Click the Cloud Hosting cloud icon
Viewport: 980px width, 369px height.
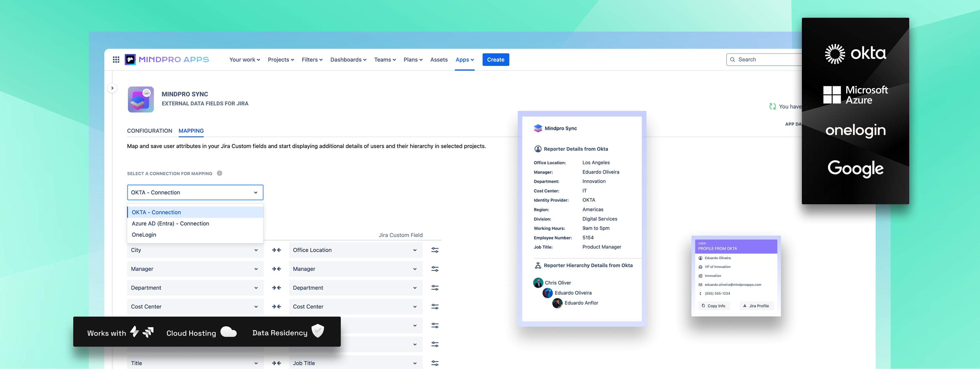(x=229, y=332)
